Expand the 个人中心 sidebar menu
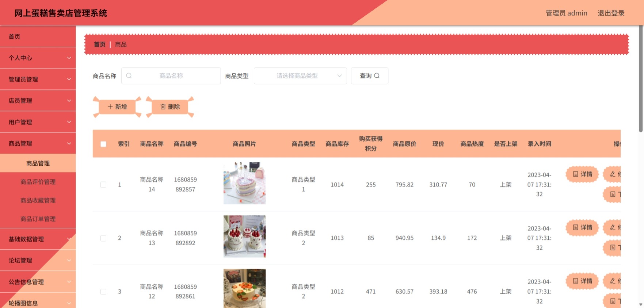This screenshot has height=308, width=644. click(38, 58)
